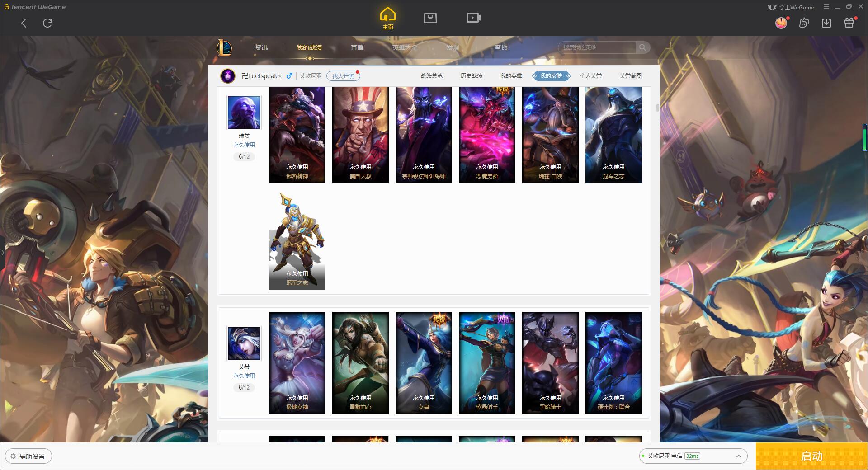Open the video player icon in top bar
868x470 pixels.
pos(473,18)
